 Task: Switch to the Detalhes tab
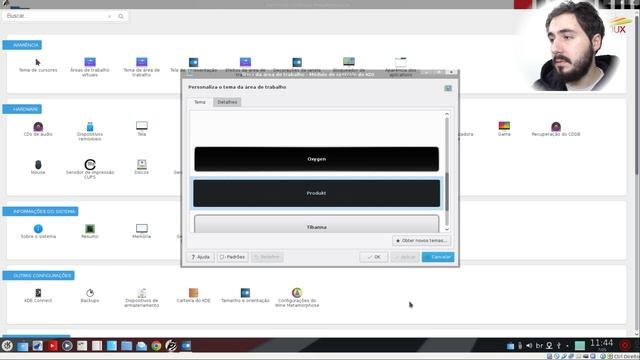coord(227,102)
